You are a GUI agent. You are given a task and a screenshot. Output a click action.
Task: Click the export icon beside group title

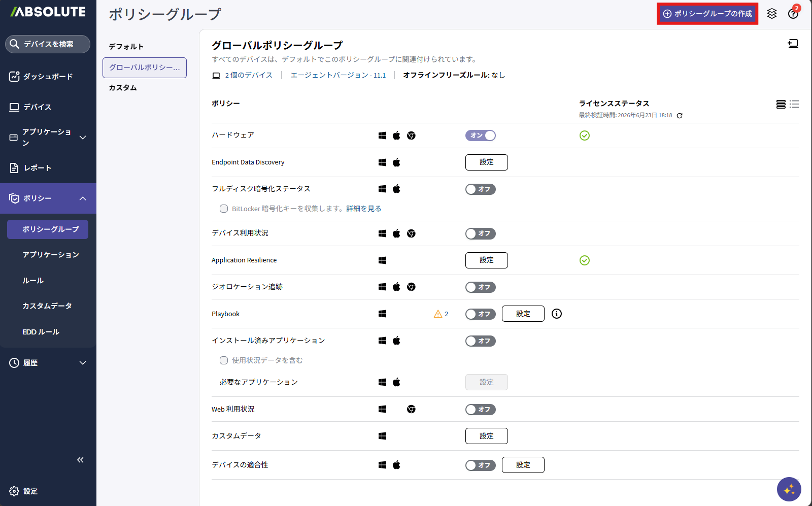tap(793, 44)
